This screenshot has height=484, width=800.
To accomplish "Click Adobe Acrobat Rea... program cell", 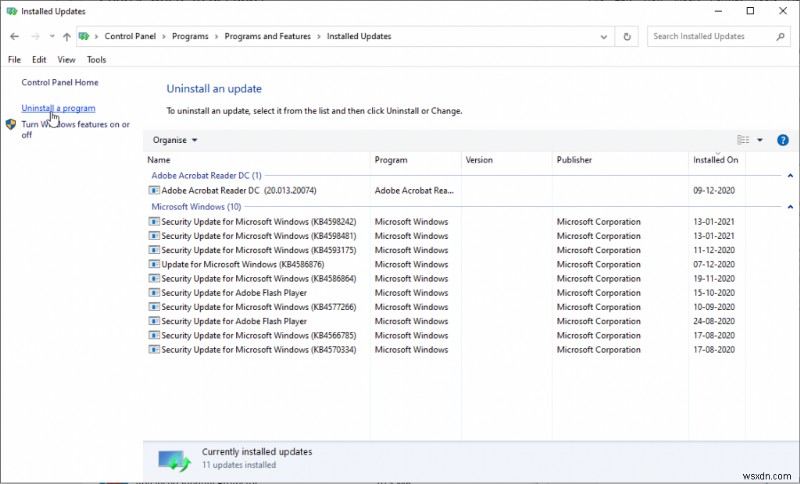I will click(414, 191).
